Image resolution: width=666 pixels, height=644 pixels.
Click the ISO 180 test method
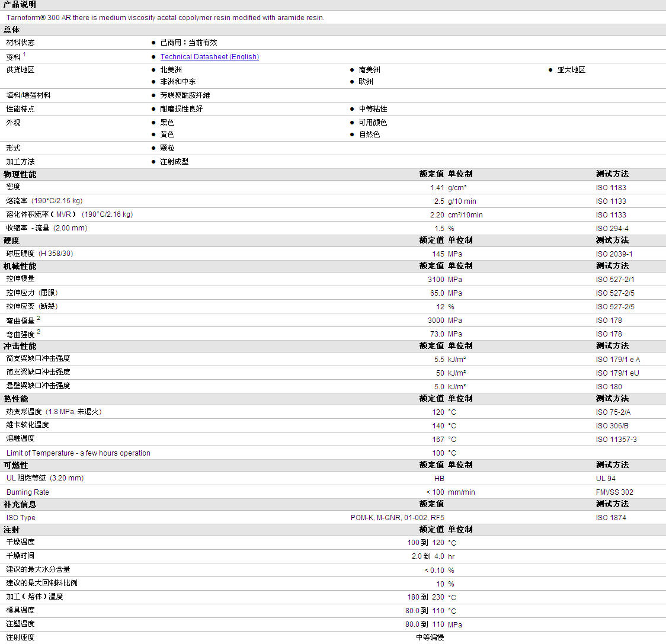point(609,386)
